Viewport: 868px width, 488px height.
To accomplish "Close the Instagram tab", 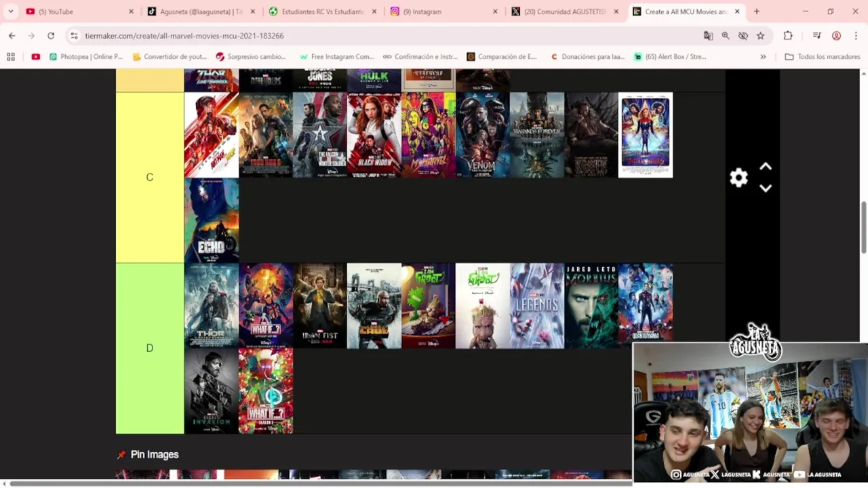I will point(495,12).
